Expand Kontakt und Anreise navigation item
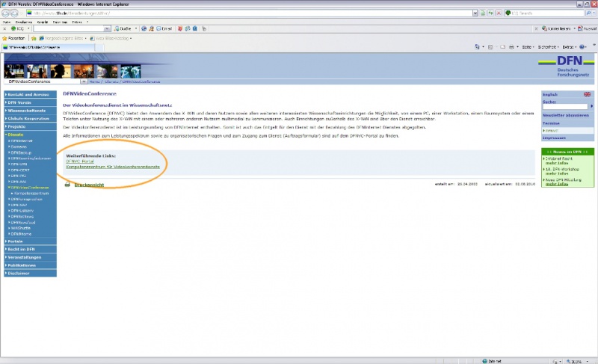This screenshot has height=364, width=598. click(30, 94)
